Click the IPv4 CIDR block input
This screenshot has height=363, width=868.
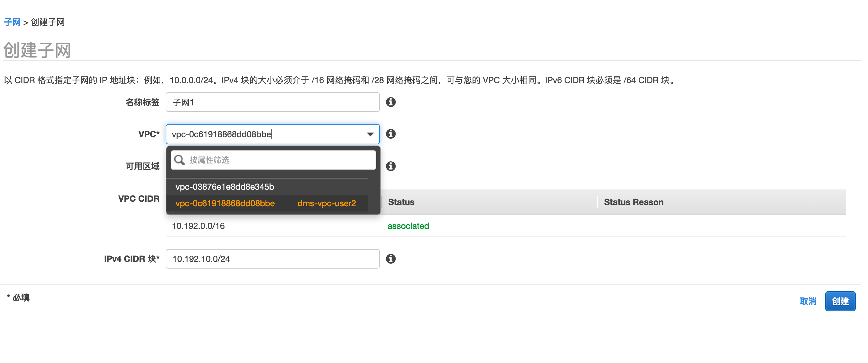point(272,258)
